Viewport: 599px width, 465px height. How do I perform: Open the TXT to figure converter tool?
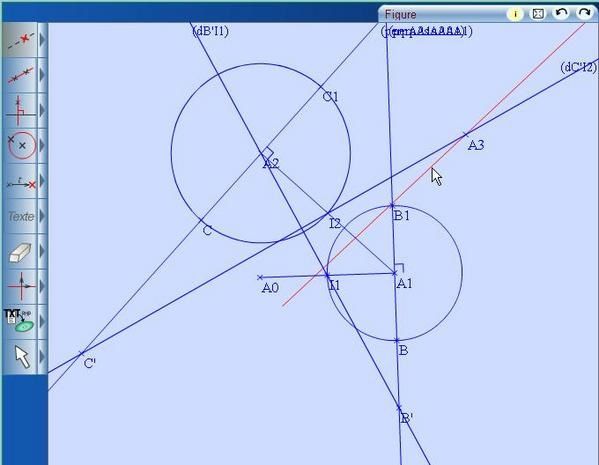click(x=21, y=321)
